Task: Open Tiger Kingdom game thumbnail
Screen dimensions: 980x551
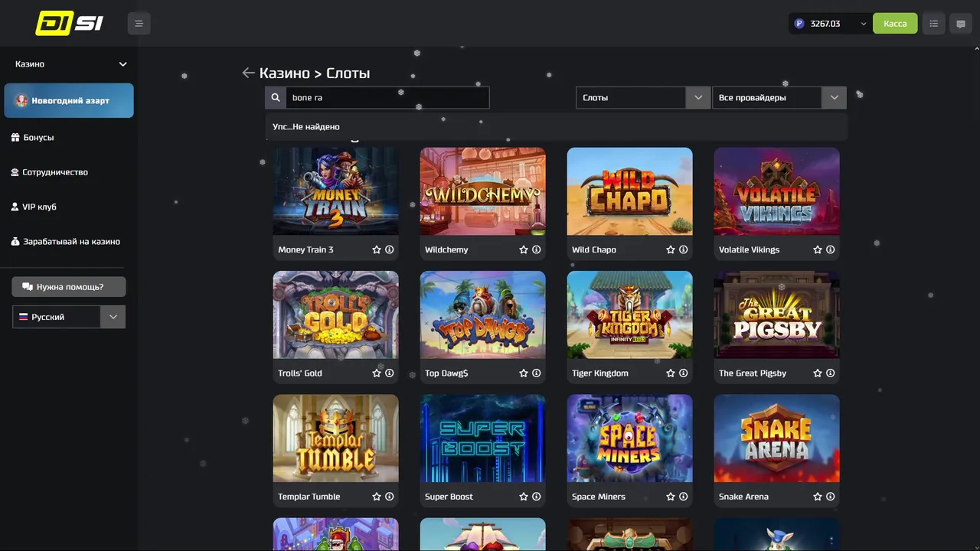Action: pos(629,315)
